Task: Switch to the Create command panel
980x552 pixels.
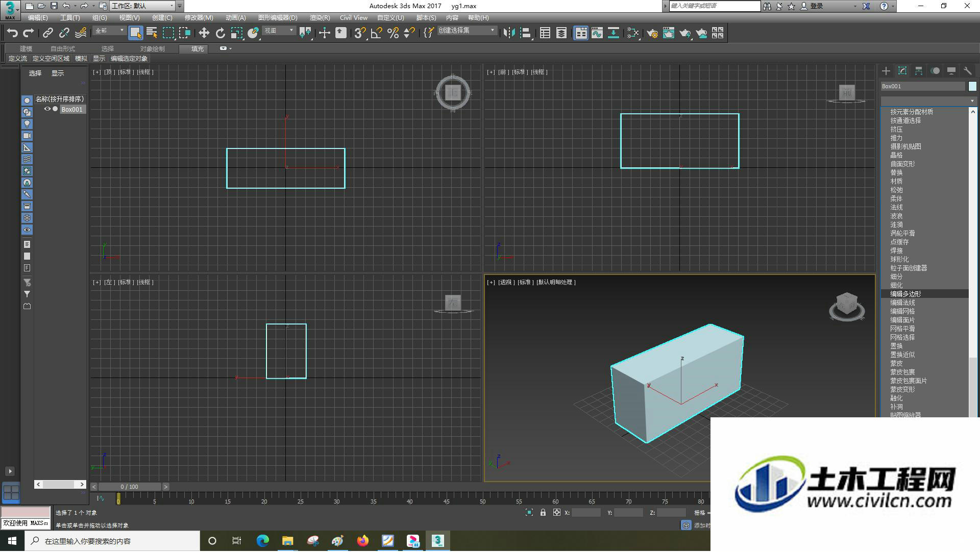Action: click(886, 71)
